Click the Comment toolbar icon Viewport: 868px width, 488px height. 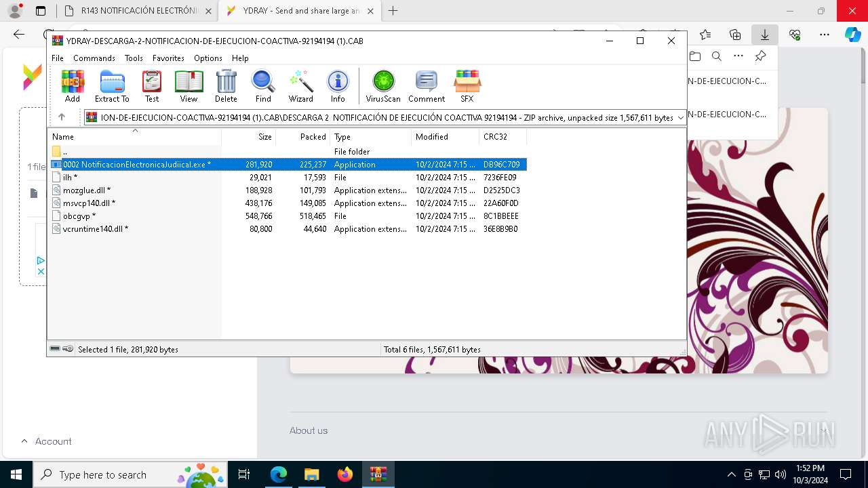coord(427,86)
